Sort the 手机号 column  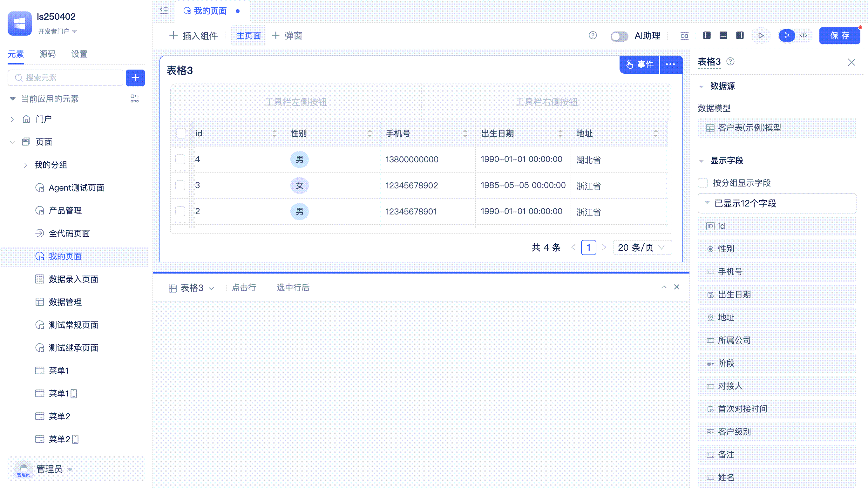465,133
